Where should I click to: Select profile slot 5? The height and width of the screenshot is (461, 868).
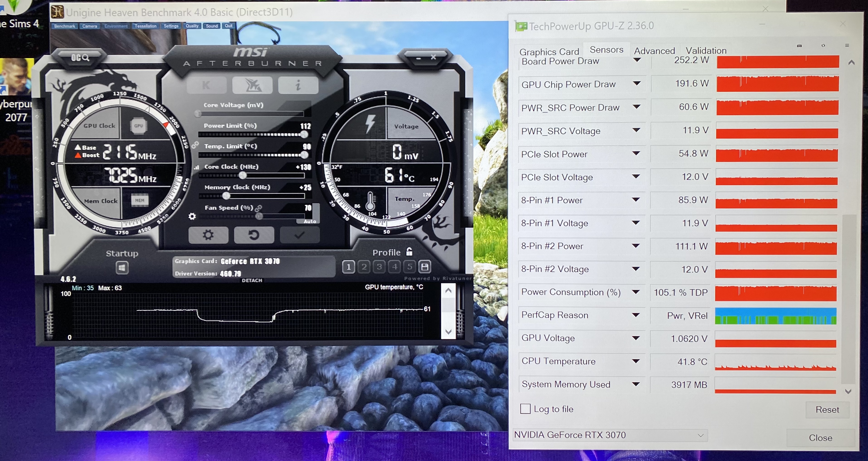410,267
